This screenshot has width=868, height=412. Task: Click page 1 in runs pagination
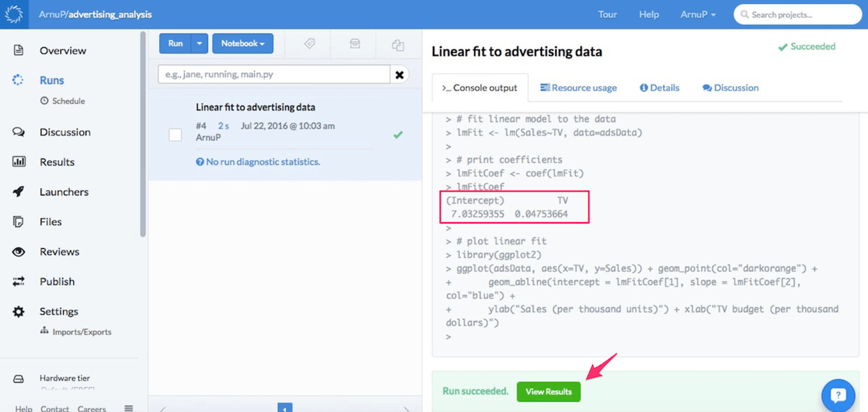pyautogui.click(x=285, y=408)
